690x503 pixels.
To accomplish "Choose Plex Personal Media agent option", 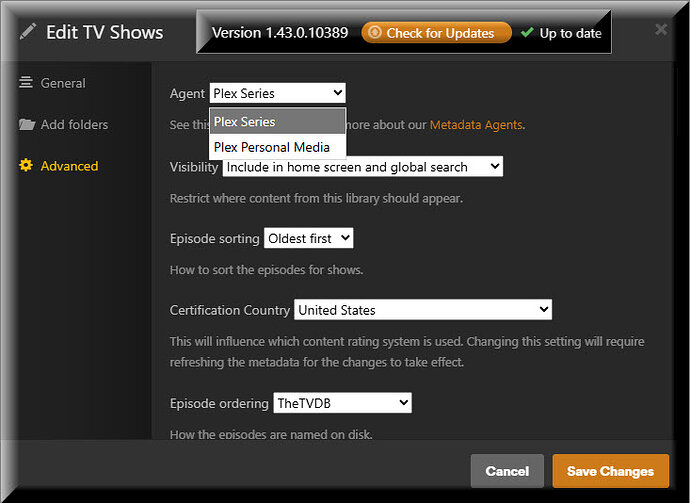I will [278, 147].
